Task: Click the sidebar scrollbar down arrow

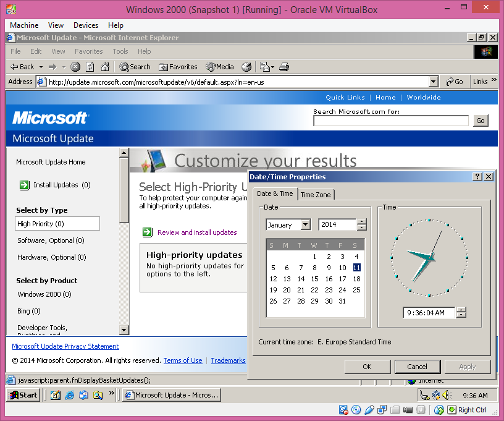Action: [124, 330]
